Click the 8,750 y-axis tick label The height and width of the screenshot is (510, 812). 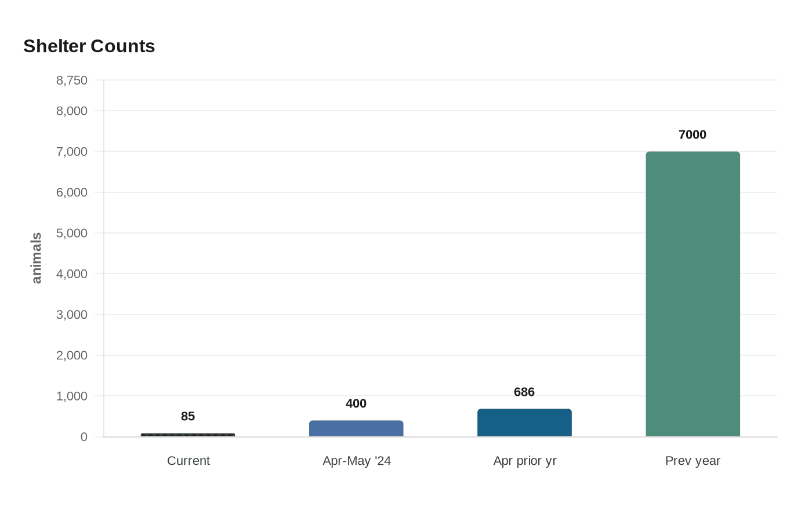point(72,81)
